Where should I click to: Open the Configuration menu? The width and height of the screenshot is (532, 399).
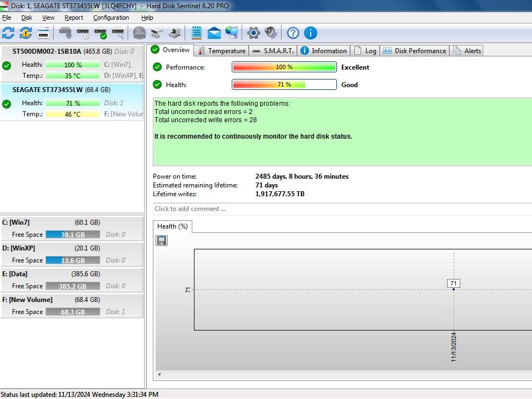pyautogui.click(x=111, y=18)
